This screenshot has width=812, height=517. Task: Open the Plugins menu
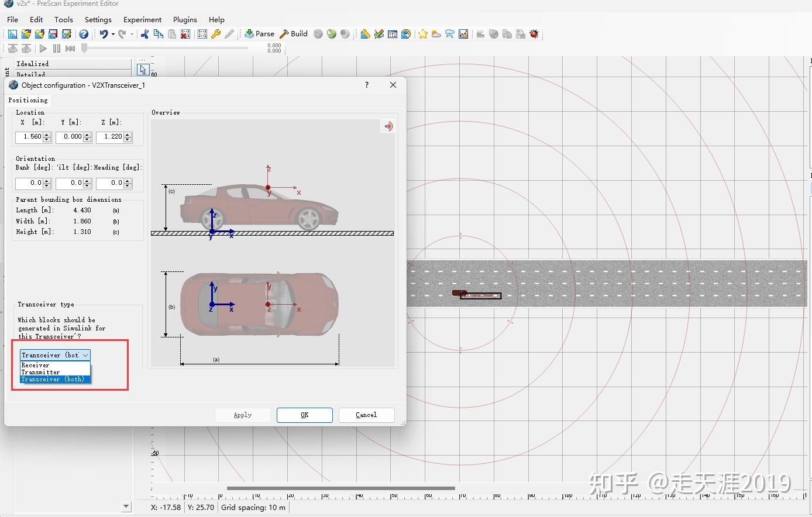point(185,19)
